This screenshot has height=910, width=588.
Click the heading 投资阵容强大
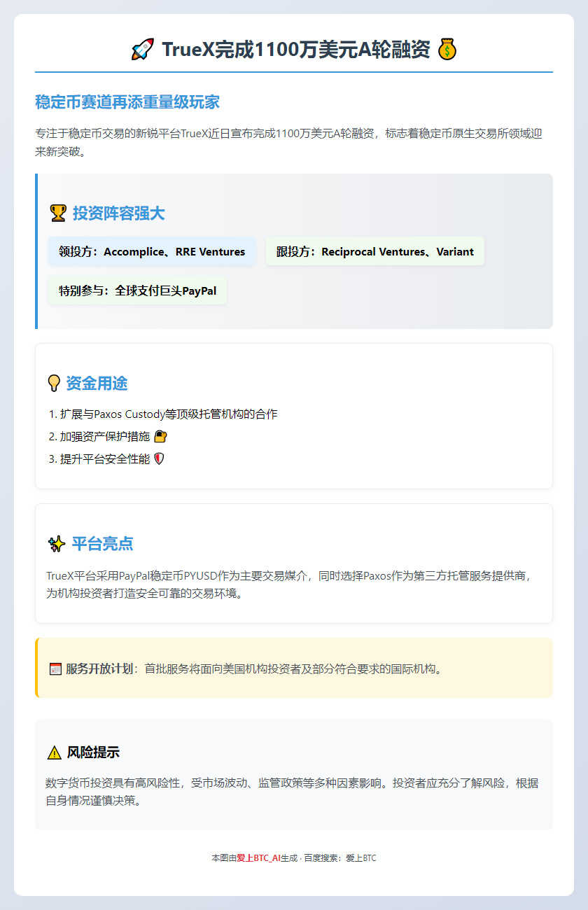point(119,213)
